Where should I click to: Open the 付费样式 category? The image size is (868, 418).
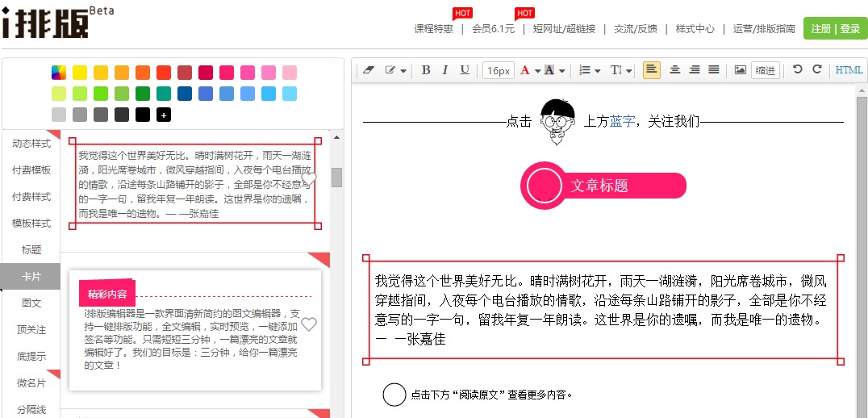[x=31, y=197]
